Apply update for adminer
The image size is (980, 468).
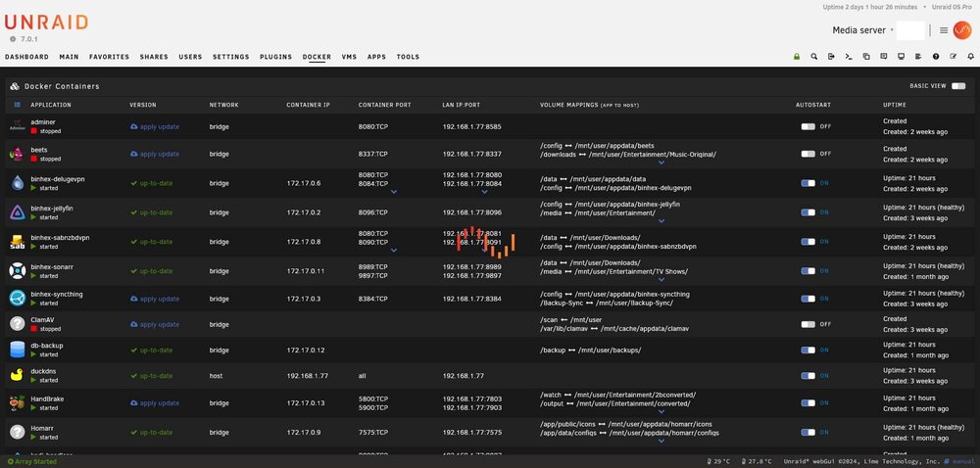155,126
